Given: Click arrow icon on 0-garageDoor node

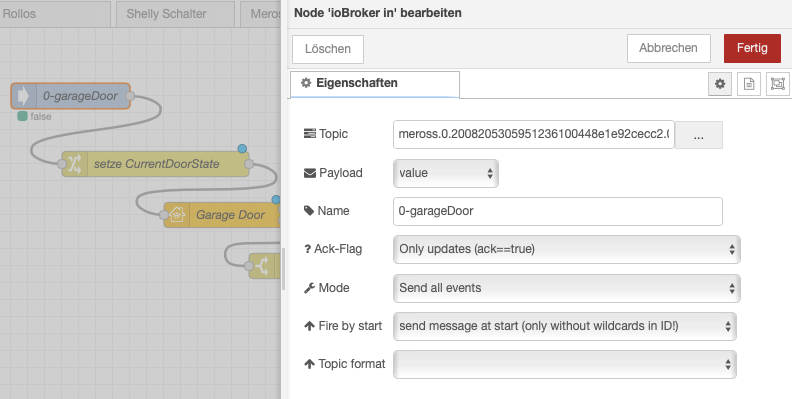Looking at the screenshot, I should pos(23,96).
